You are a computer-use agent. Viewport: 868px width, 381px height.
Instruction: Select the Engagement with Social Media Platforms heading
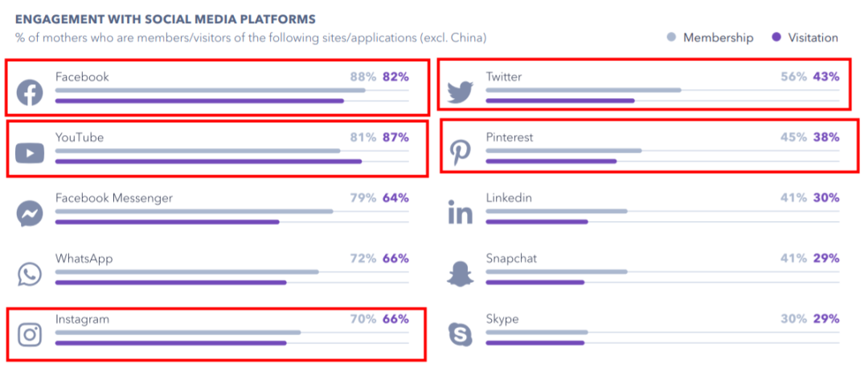(165, 18)
